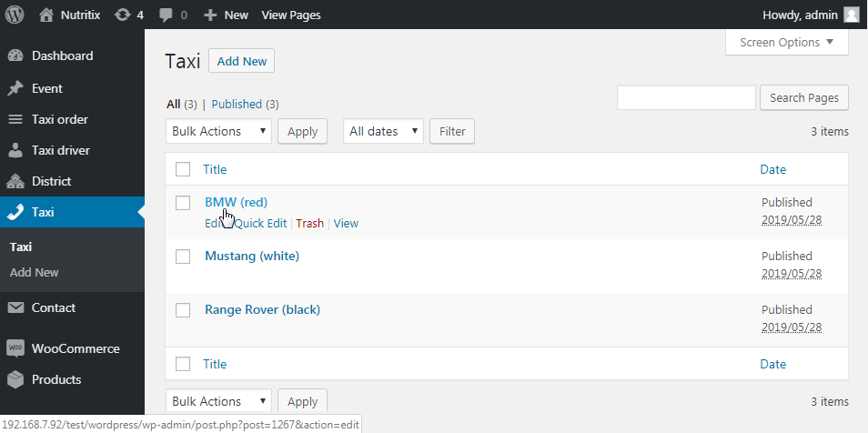868x433 pixels.
Task: Click View Pages in the admin bar
Action: 291,15
